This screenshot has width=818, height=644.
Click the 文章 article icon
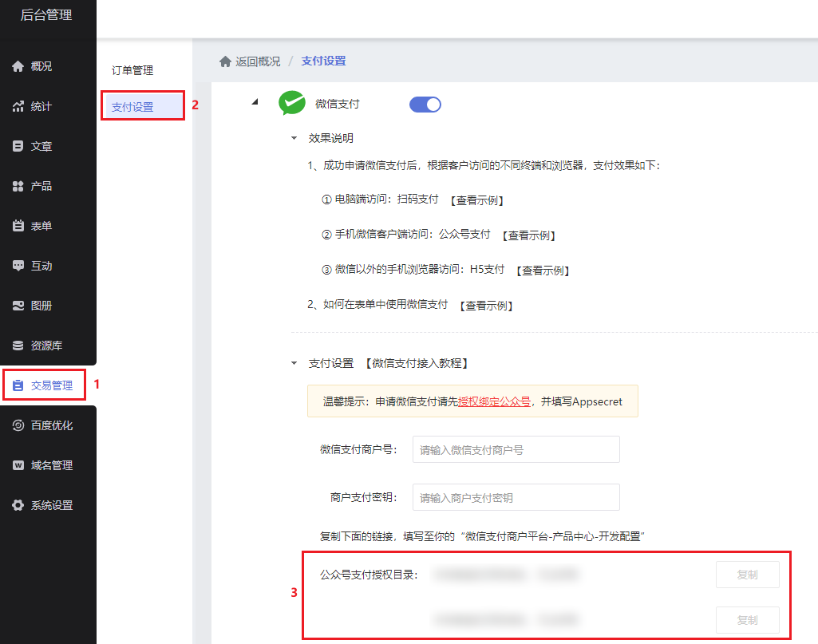point(18,146)
